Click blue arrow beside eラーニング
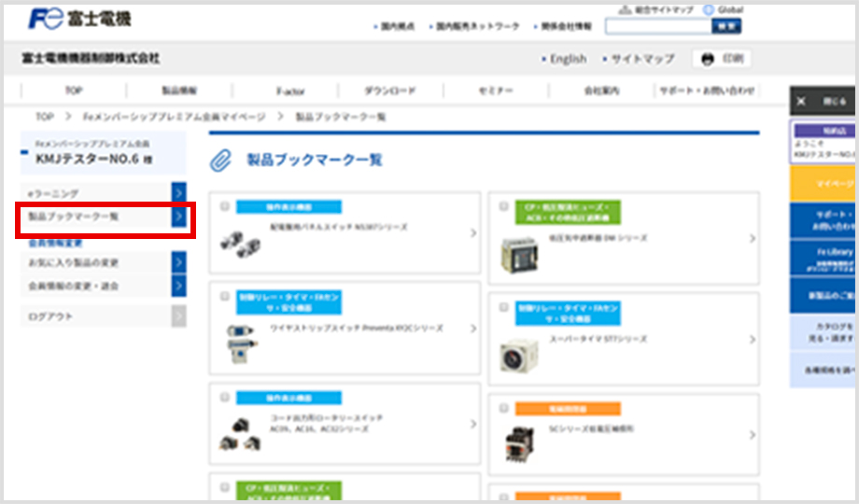 (x=178, y=193)
